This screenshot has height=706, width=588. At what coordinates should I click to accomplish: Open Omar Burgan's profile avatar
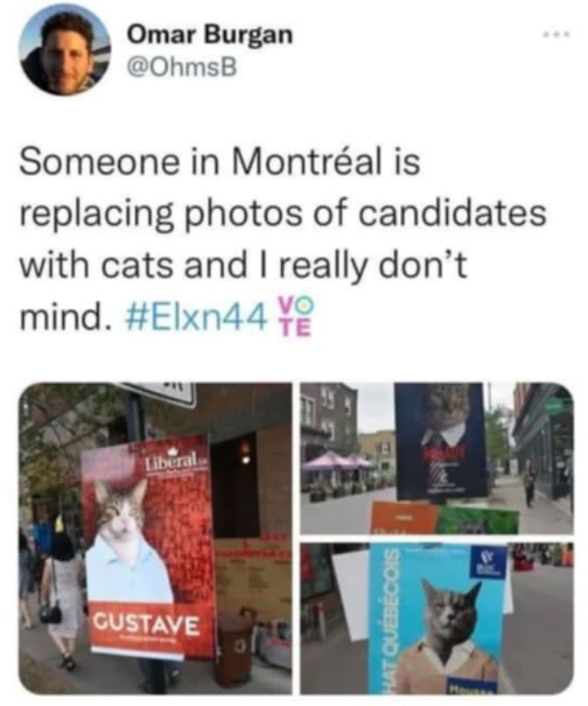pyautogui.click(x=65, y=49)
